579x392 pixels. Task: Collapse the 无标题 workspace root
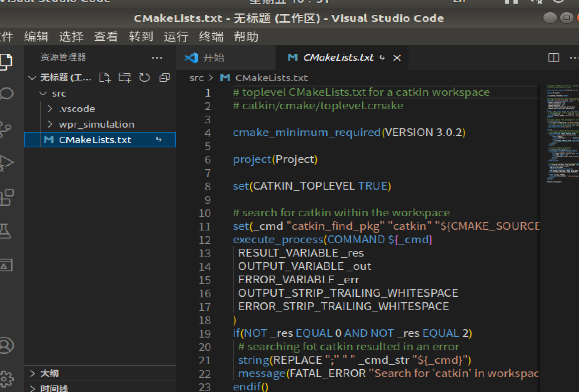pos(32,78)
